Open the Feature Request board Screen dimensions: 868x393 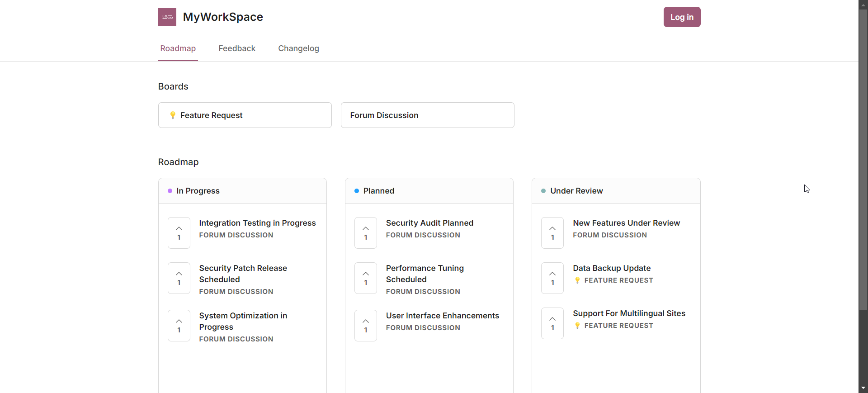pos(245,115)
